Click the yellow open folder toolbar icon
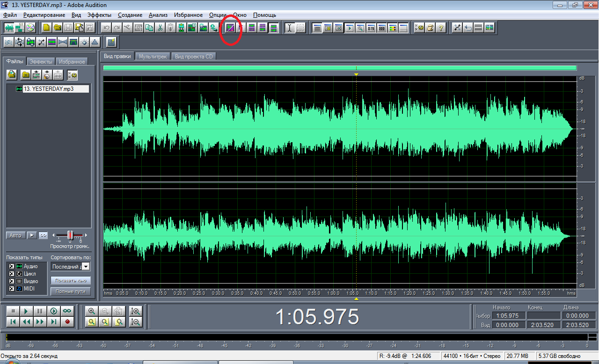Viewport: 599px width, 364px height. coord(57,28)
